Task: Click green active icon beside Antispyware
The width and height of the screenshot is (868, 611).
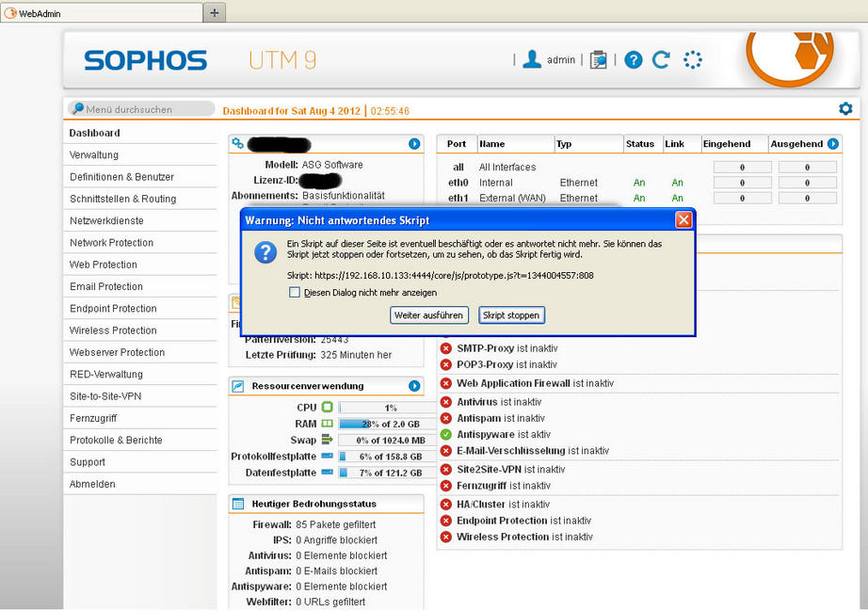Action: 445,434
